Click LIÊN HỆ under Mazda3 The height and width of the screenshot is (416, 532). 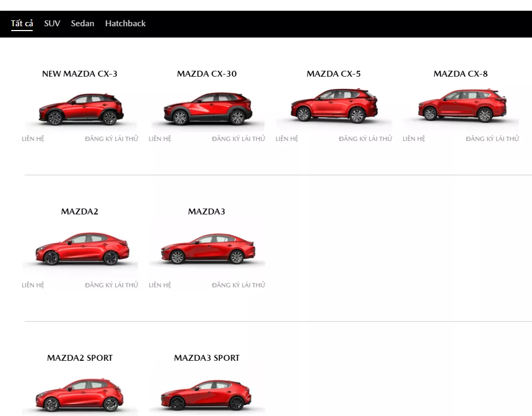click(160, 285)
